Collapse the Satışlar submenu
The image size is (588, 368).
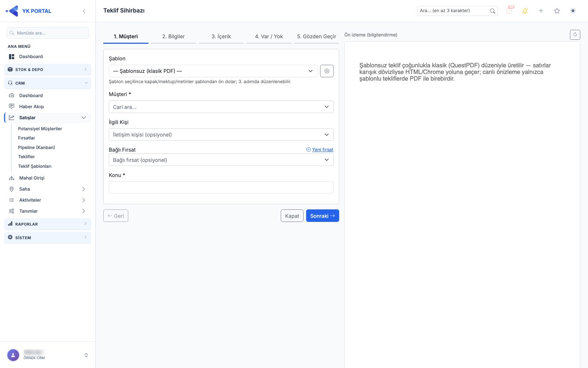click(48, 118)
